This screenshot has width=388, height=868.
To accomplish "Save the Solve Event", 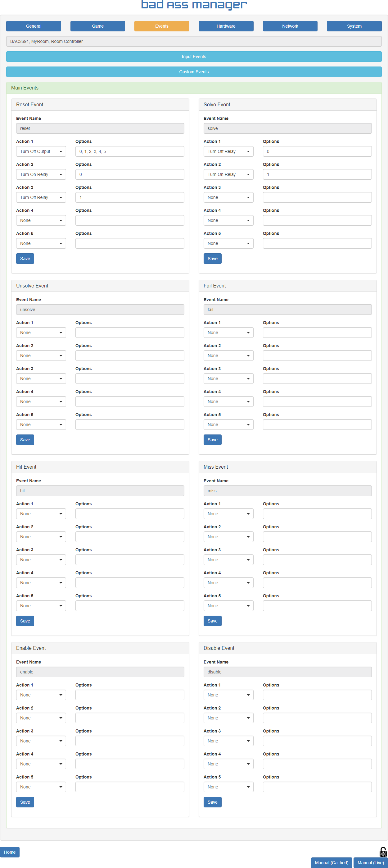I will [213, 259].
